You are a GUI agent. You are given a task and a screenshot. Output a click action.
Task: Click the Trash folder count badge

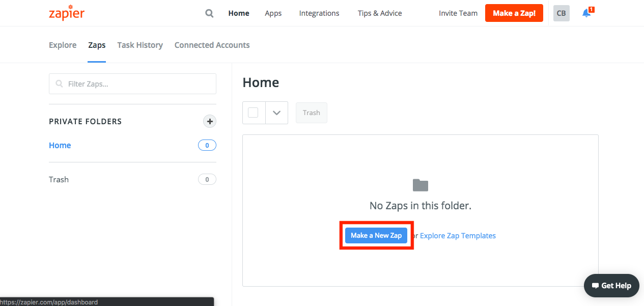pos(207,179)
